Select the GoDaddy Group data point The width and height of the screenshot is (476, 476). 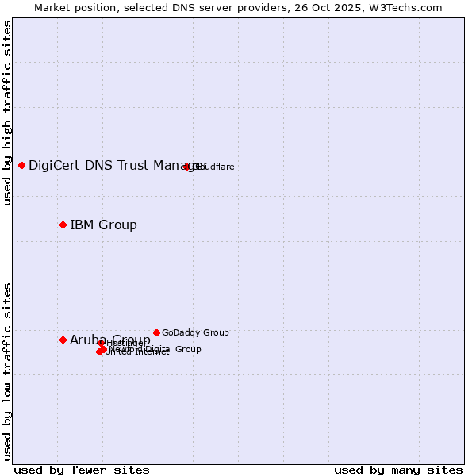click(x=156, y=332)
